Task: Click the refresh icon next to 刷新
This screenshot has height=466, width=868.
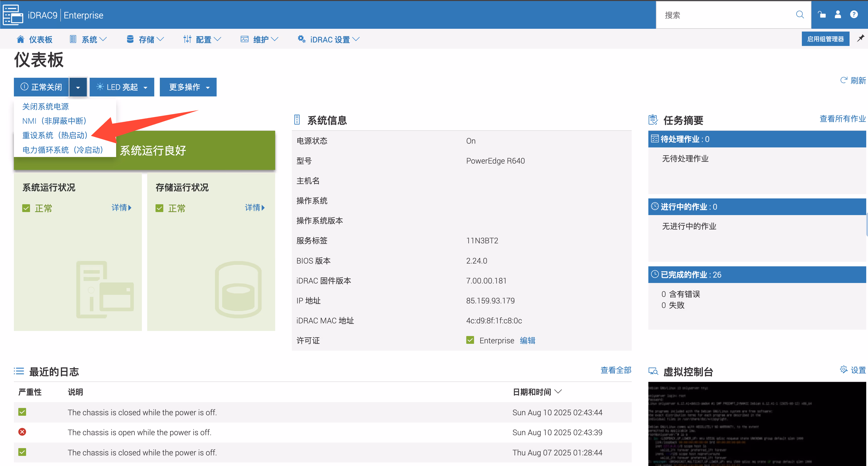Action: [x=844, y=80]
